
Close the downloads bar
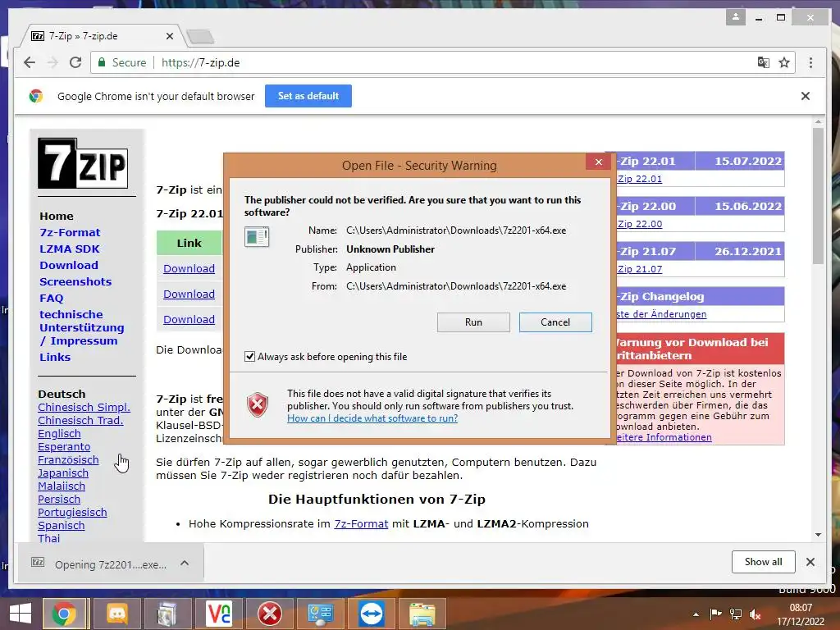click(810, 562)
